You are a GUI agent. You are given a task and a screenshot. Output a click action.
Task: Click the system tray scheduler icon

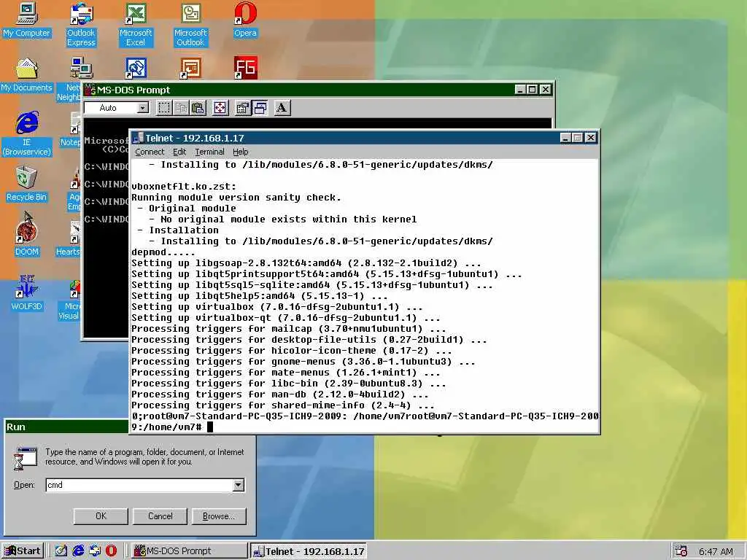click(x=681, y=551)
